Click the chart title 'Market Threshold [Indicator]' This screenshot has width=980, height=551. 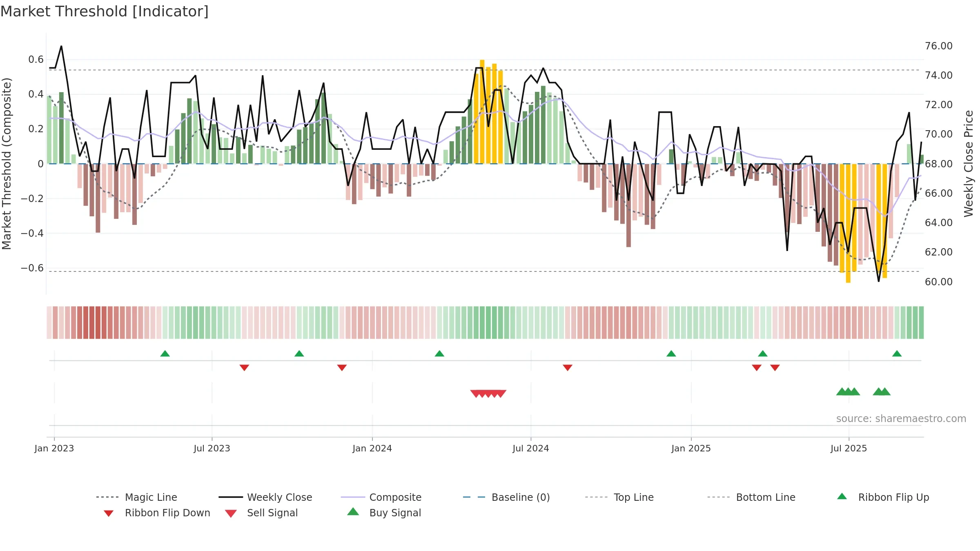105,11
